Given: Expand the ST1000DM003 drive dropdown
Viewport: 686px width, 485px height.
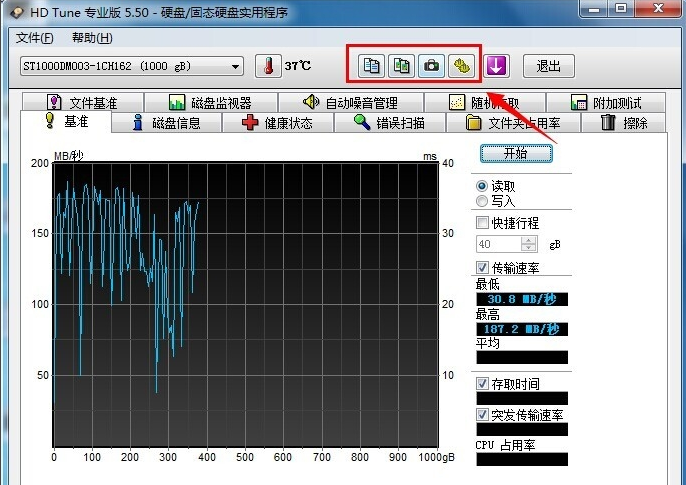Looking at the screenshot, I should (236, 67).
